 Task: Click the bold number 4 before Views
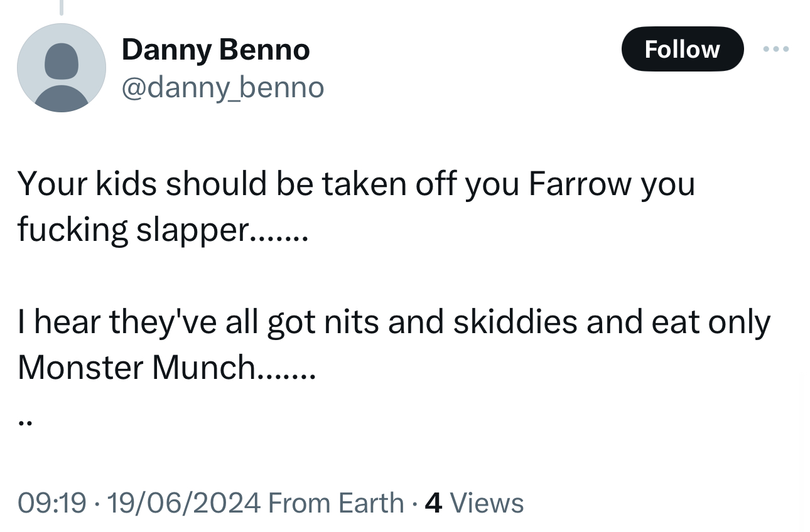433,503
